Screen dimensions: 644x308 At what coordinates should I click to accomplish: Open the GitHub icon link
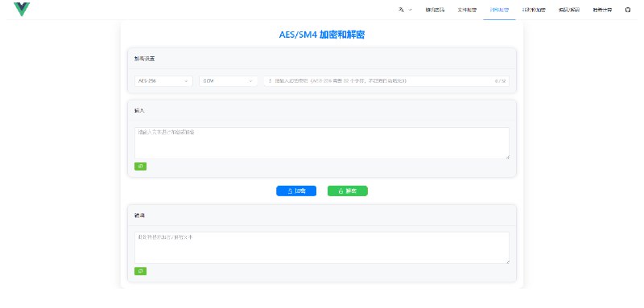click(x=628, y=10)
